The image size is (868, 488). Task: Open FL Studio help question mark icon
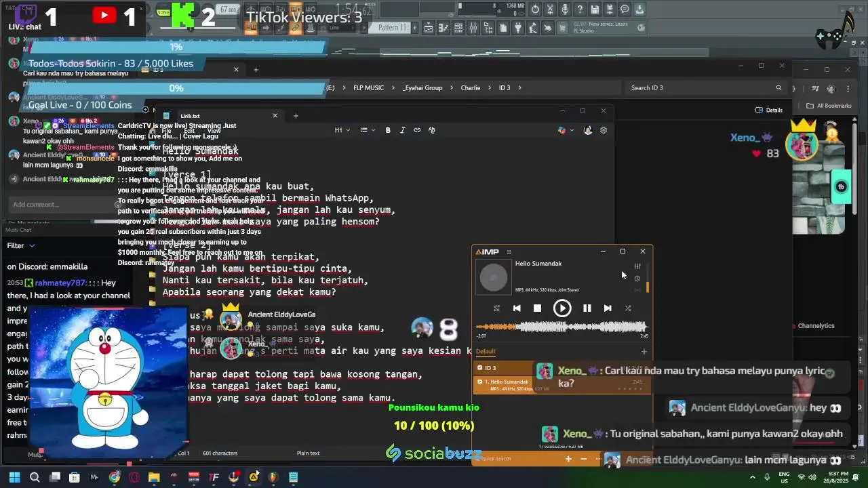pos(580,9)
